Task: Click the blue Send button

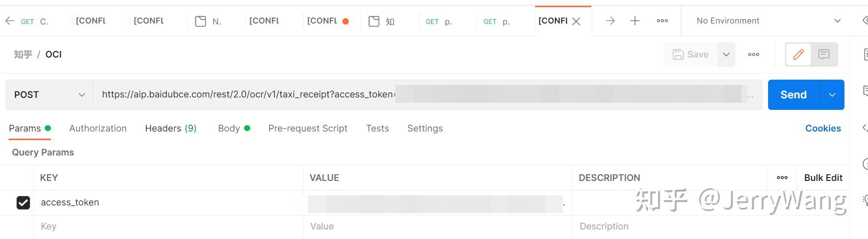Action: [793, 95]
